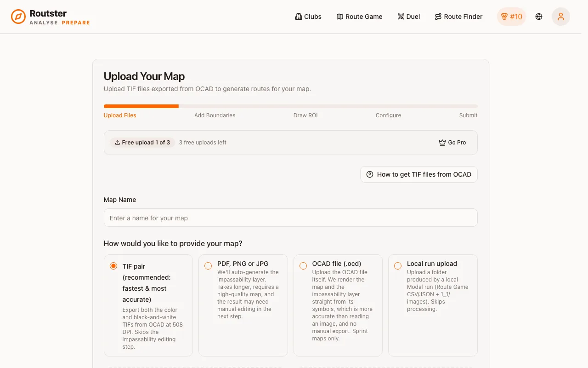
Task: Click the Go Pro button
Action: (452, 143)
